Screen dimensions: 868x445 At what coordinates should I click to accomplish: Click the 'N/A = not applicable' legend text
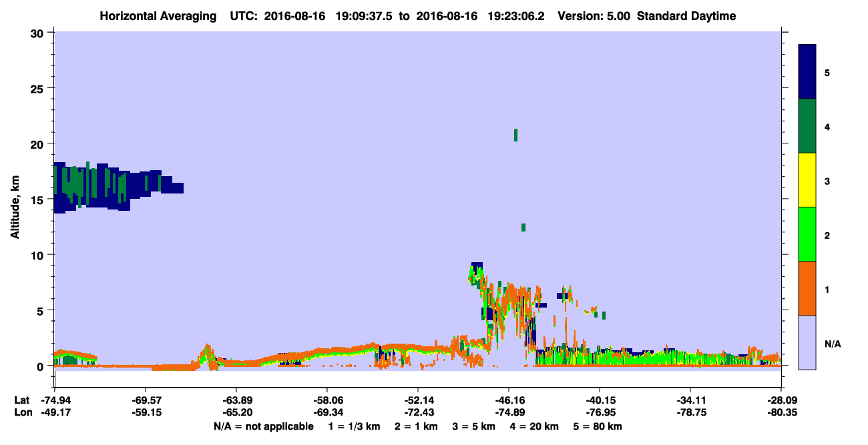coord(263,426)
